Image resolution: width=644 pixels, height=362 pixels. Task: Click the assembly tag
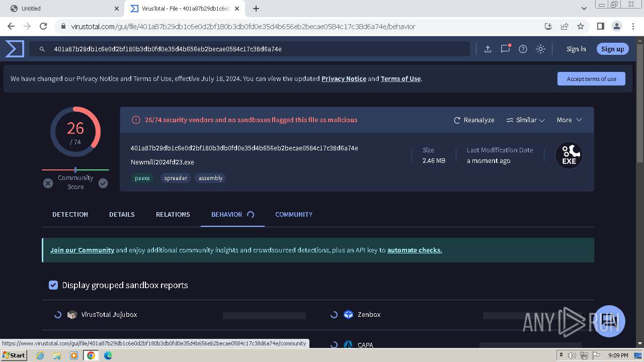[x=210, y=178]
